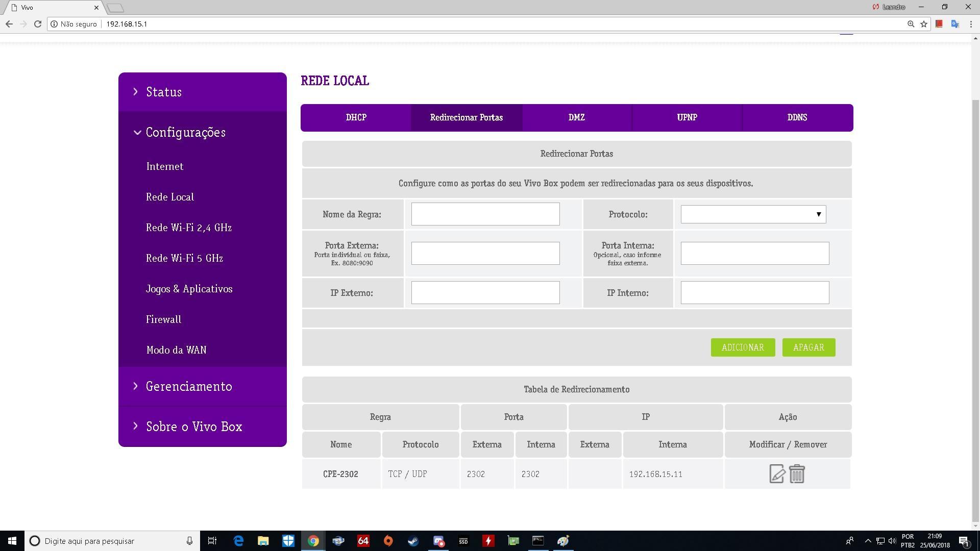
Task: Click the ADICIONAR button
Action: [x=743, y=347]
